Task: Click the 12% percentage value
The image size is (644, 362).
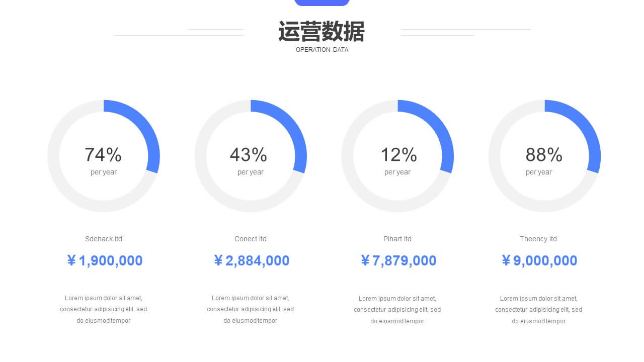Action: (398, 155)
